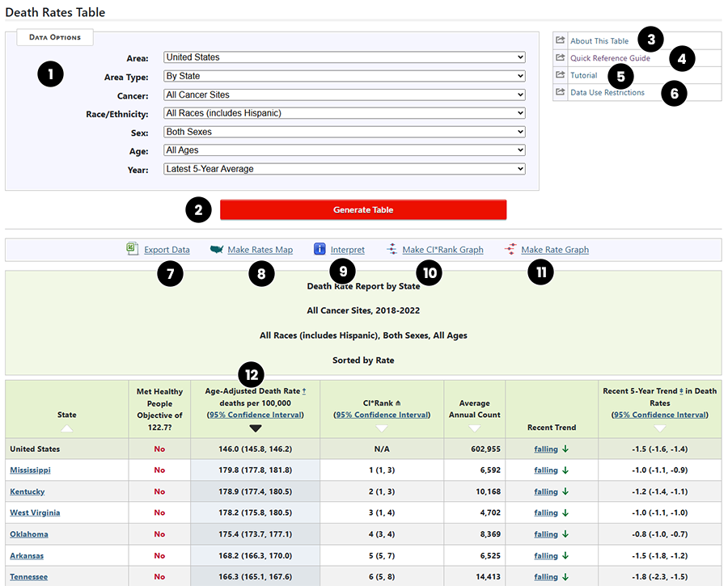
Task: Click the Excel icon beside Export Data
Action: click(x=132, y=249)
